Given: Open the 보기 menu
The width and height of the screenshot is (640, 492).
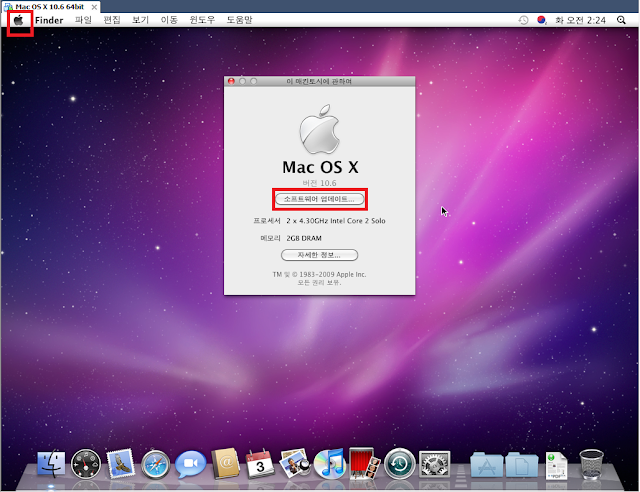Looking at the screenshot, I should click(x=140, y=20).
